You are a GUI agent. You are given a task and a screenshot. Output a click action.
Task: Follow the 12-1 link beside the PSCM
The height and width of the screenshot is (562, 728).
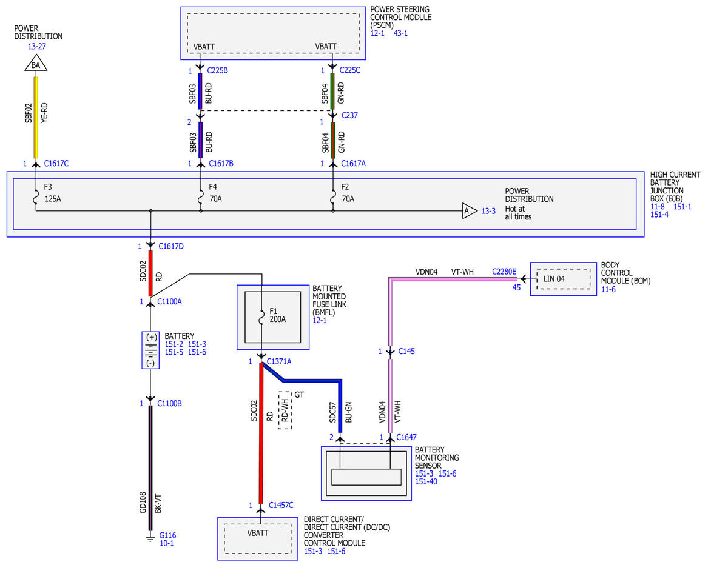(378, 33)
